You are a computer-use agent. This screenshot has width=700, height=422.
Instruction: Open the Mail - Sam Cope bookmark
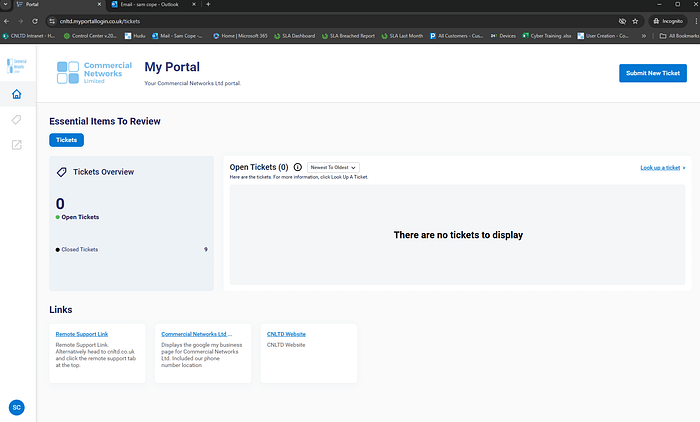click(x=177, y=36)
